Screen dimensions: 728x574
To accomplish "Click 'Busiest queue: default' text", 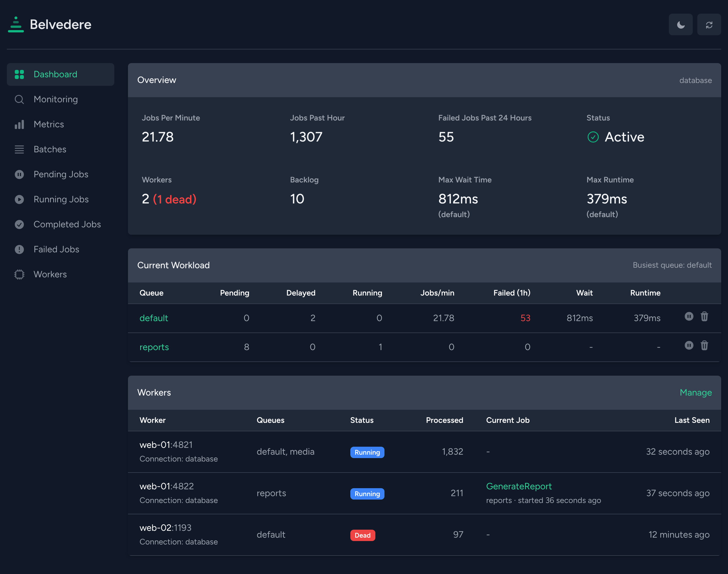I will (x=672, y=265).
